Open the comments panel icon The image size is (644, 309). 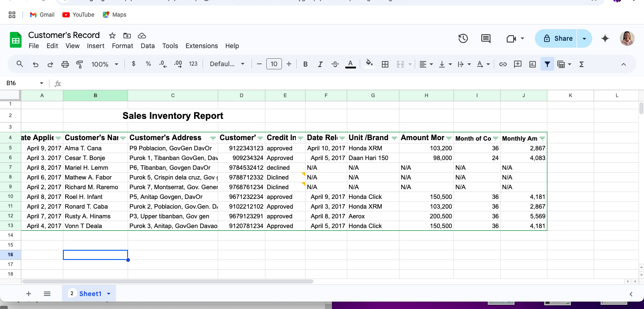[x=486, y=38]
